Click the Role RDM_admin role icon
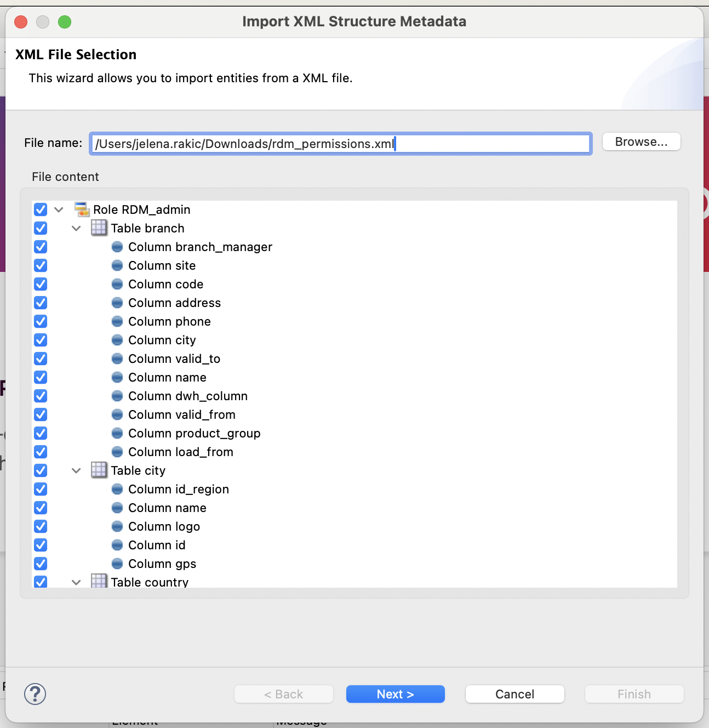Image resolution: width=709 pixels, height=728 pixels. [82, 209]
